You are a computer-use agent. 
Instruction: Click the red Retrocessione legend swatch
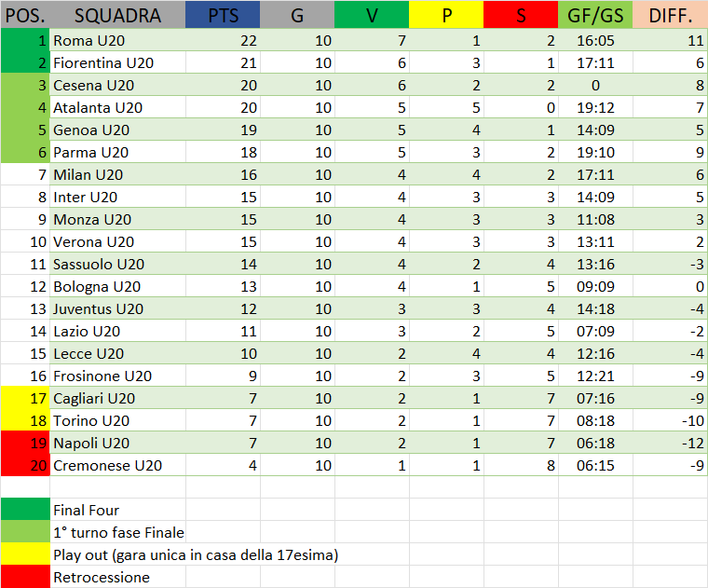coord(25,577)
